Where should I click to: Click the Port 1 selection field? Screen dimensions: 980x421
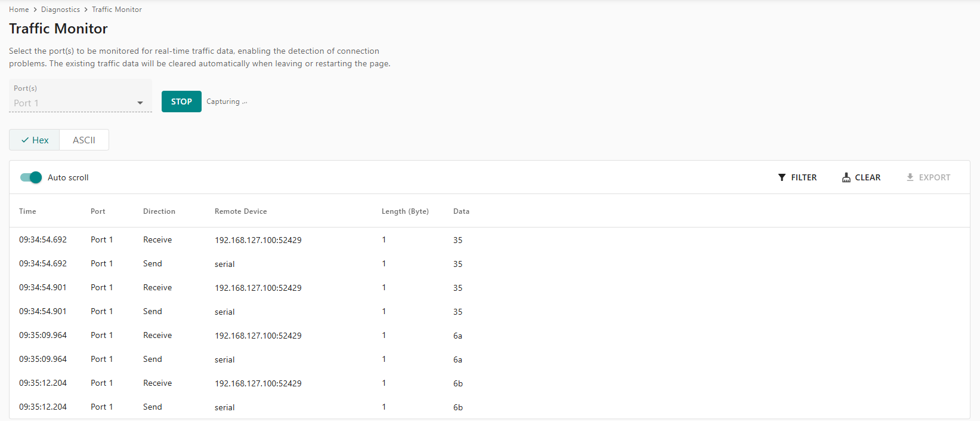tap(72, 103)
